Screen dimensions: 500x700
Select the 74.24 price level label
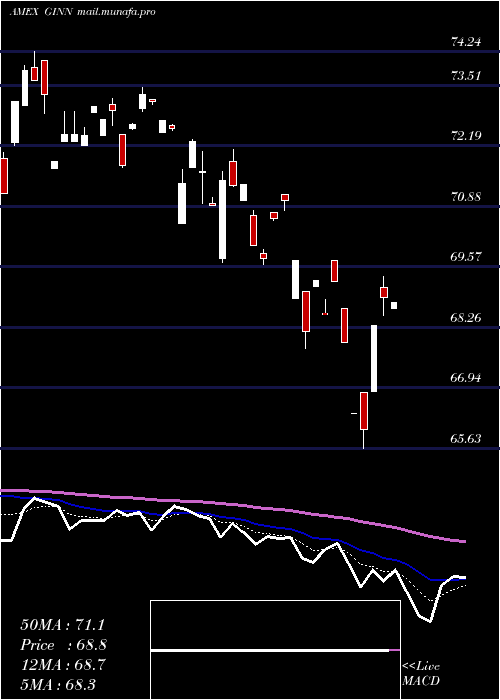click(x=466, y=42)
